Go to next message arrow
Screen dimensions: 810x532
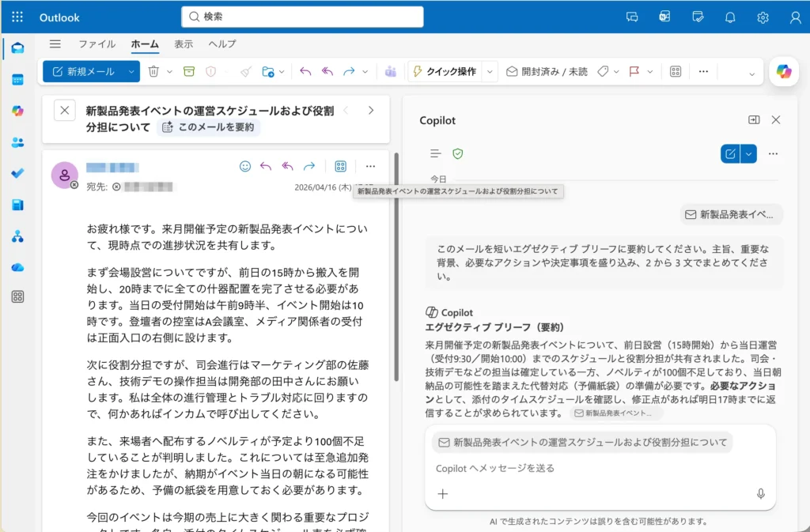click(x=371, y=111)
